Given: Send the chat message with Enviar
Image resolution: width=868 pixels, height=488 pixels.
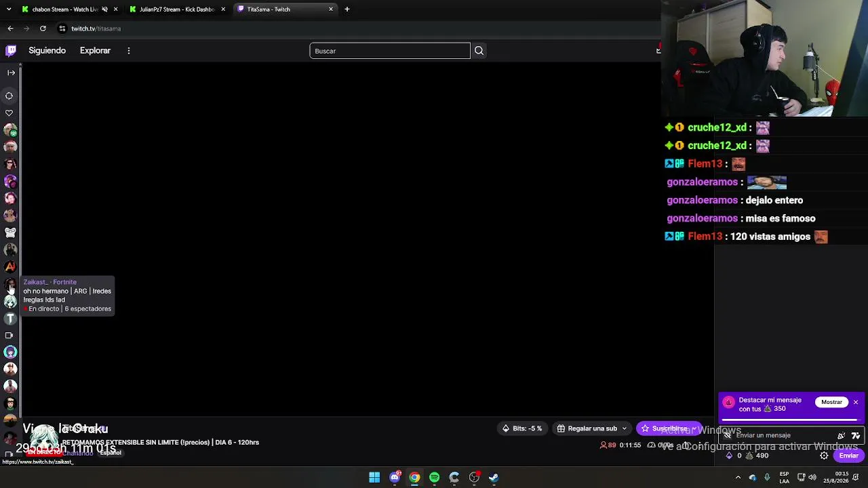Looking at the screenshot, I should pos(849,455).
